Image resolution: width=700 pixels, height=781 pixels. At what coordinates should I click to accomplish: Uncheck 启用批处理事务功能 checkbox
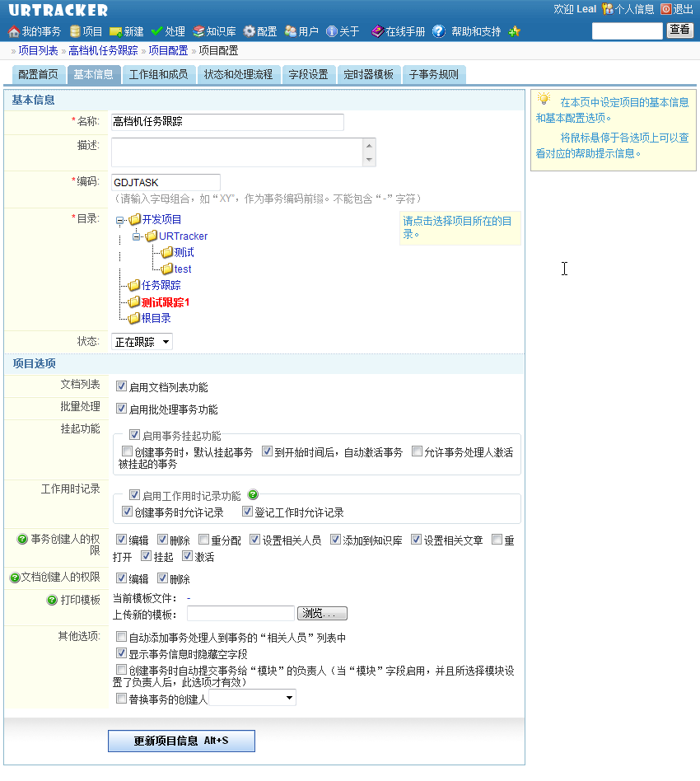coord(121,409)
